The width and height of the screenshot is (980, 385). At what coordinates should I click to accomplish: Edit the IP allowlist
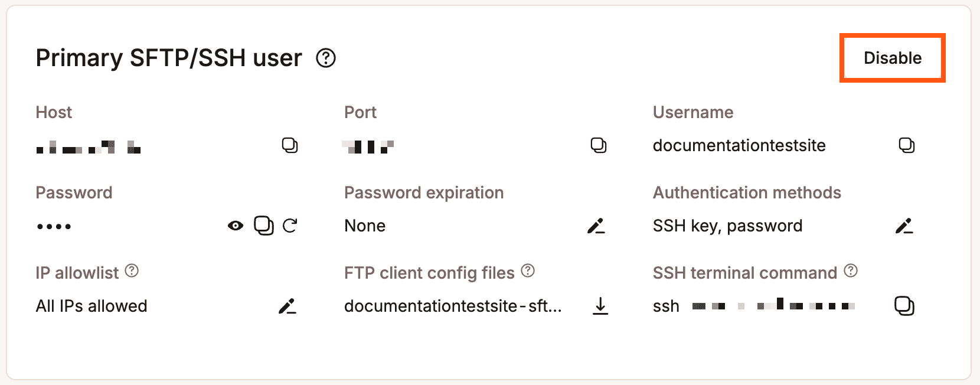coord(288,306)
